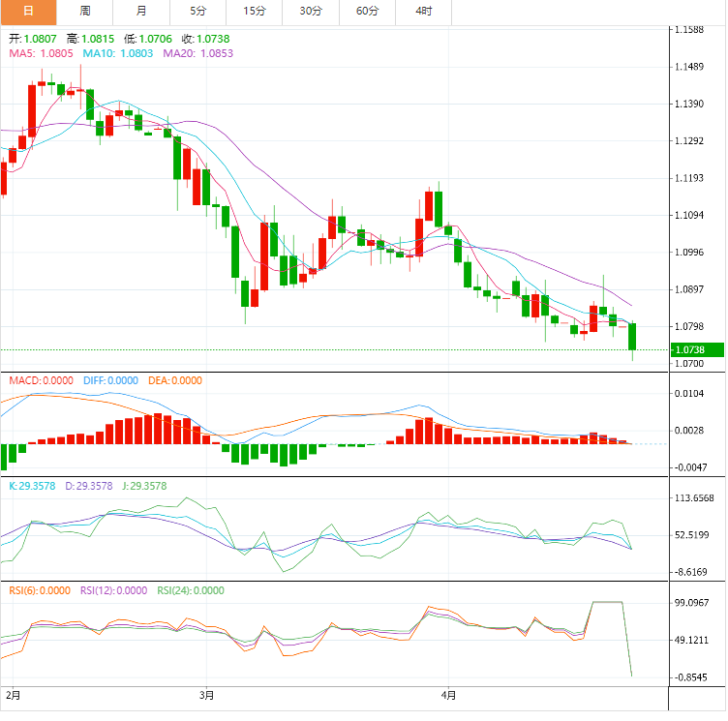Switch to the 月 monthly tab
This screenshot has height=721, width=728.
[x=141, y=12]
